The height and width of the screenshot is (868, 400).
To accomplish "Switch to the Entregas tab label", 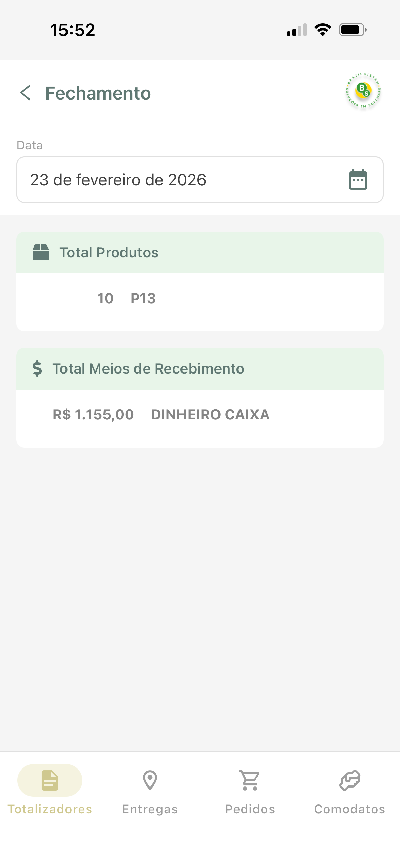I will coord(150,809).
